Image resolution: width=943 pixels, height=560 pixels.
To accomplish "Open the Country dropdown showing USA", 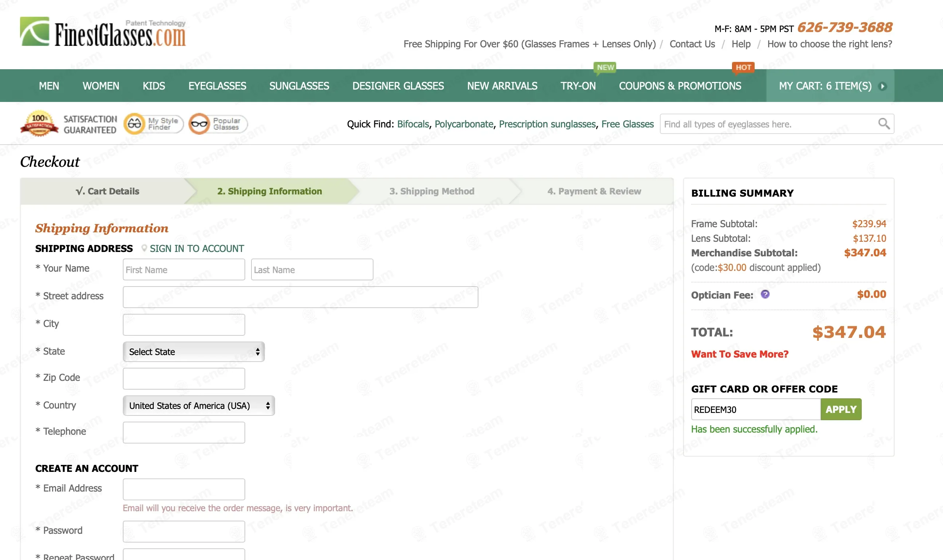I will [x=199, y=406].
